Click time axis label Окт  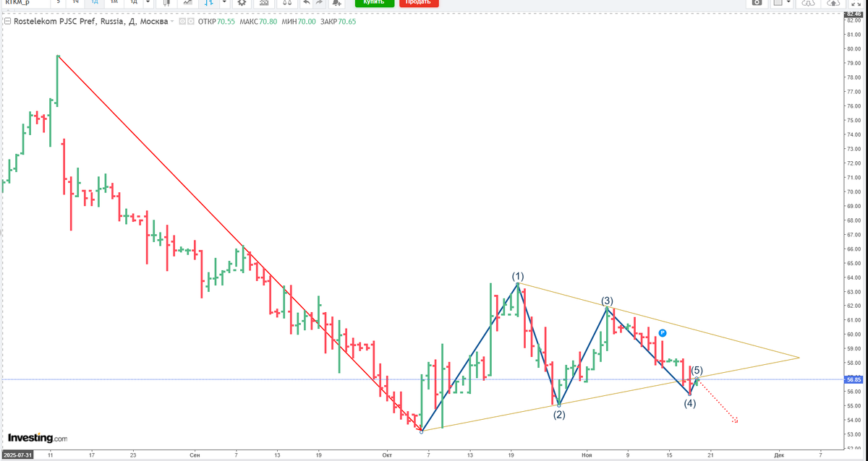387,455
